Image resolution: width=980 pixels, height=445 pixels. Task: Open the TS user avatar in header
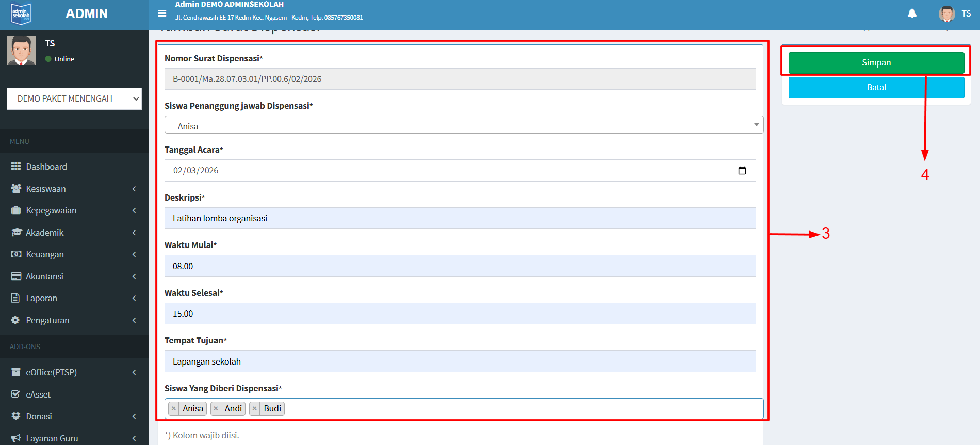tap(946, 14)
